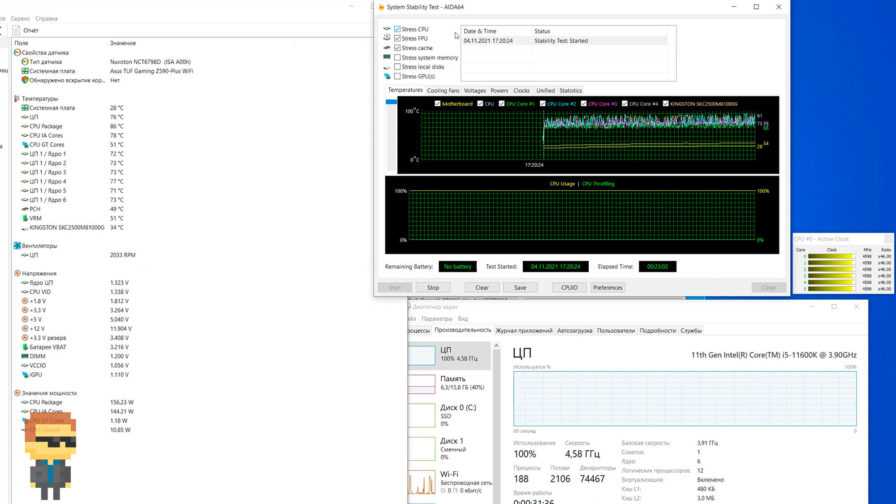Screen dimensions: 896x504
Task: Toggle Motherboard graph line checkbox
Action: tap(437, 103)
